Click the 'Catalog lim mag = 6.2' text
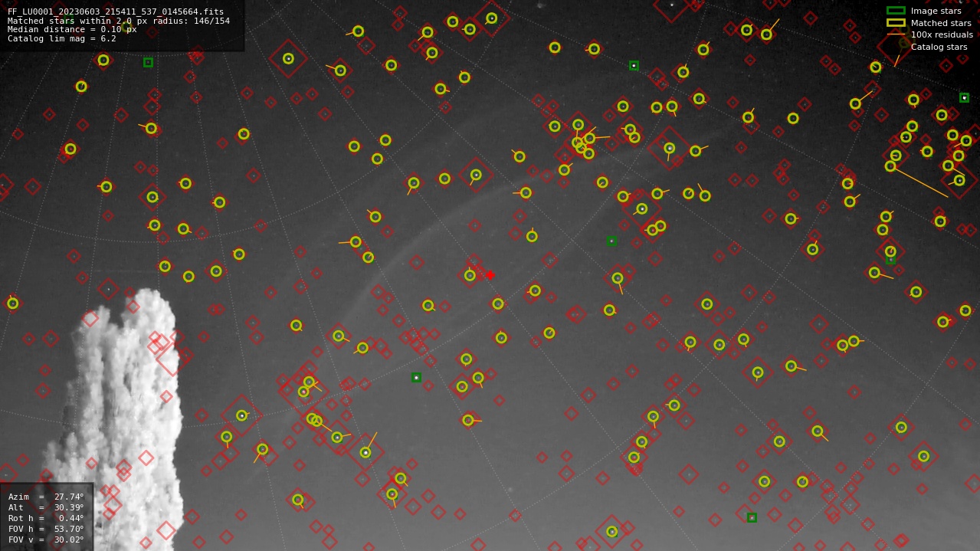Viewport: 980px width, 551px height. tap(62, 38)
